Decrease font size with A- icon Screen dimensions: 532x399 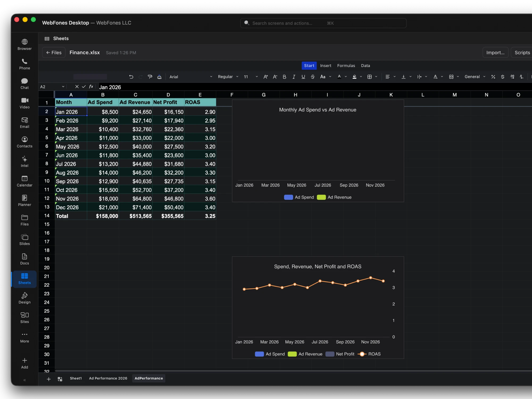[275, 77]
